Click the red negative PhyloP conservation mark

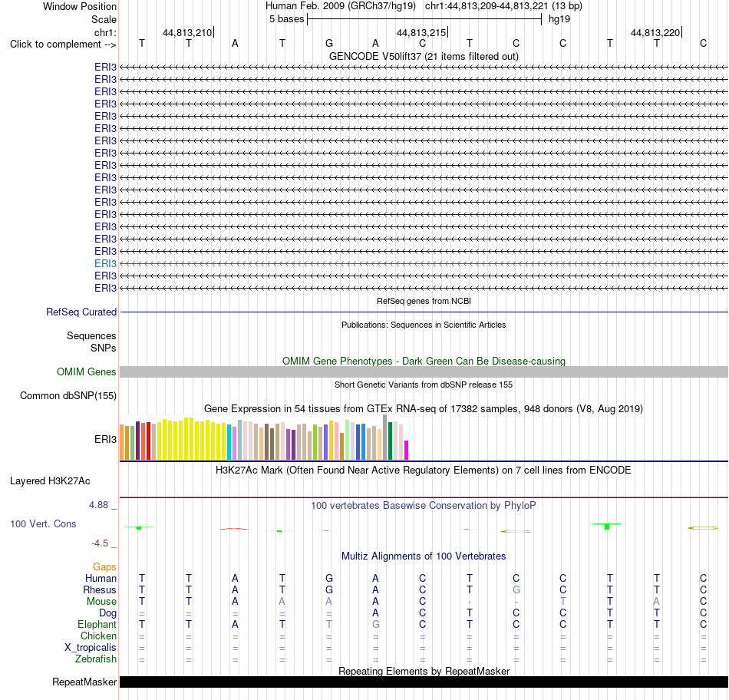point(234,529)
